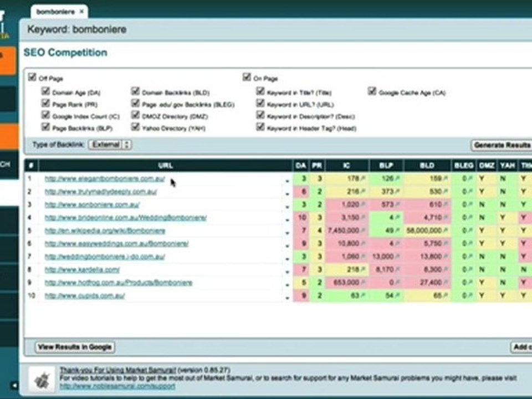Open row dropdown arrow for brideonline.com.au

(x=287, y=220)
